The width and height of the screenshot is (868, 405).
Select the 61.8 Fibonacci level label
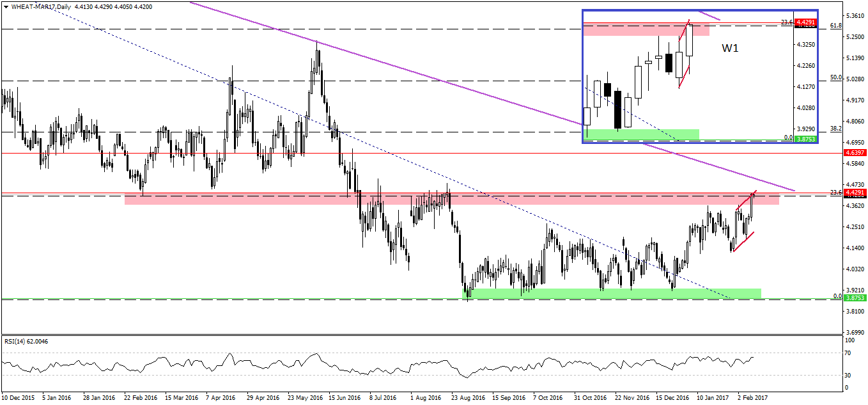pyautogui.click(x=834, y=26)
